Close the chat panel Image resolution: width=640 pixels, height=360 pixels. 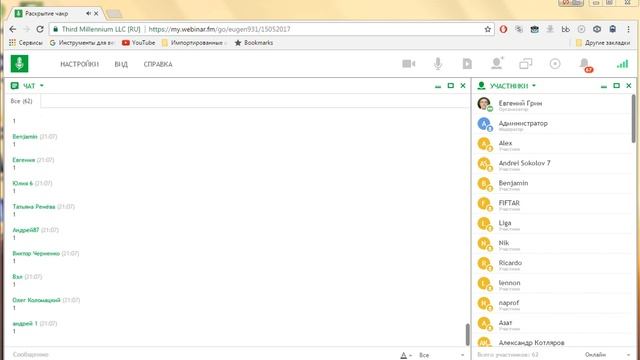click(x=463, y=86)
